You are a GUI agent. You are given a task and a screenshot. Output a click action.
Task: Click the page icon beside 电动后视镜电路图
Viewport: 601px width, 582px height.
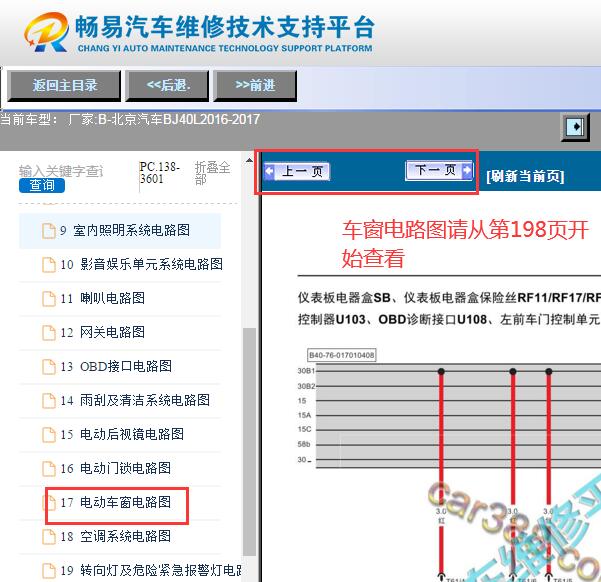pyautogui.click(x=49, y=434)
